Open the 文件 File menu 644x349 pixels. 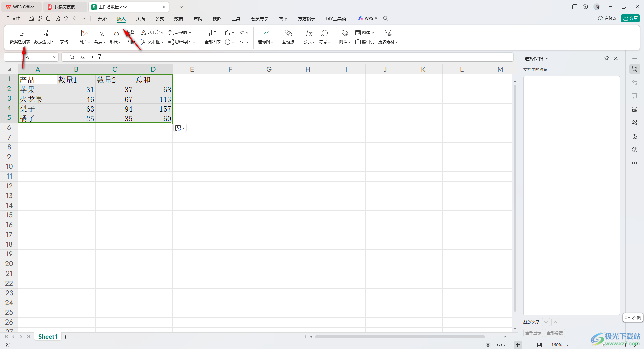[x=13, y=19]
